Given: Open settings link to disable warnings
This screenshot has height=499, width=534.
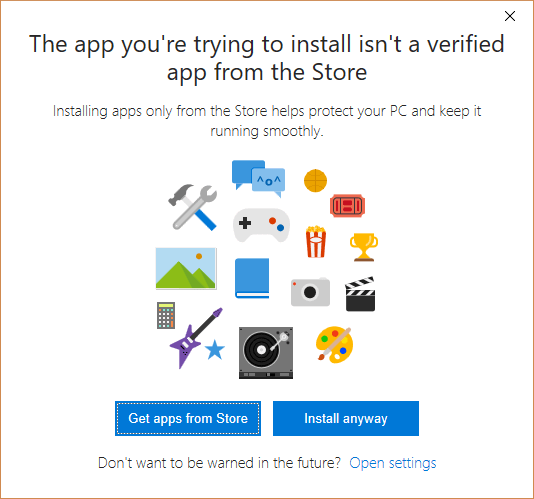Looking at the screenshot, I should click(x=393, y=463).
